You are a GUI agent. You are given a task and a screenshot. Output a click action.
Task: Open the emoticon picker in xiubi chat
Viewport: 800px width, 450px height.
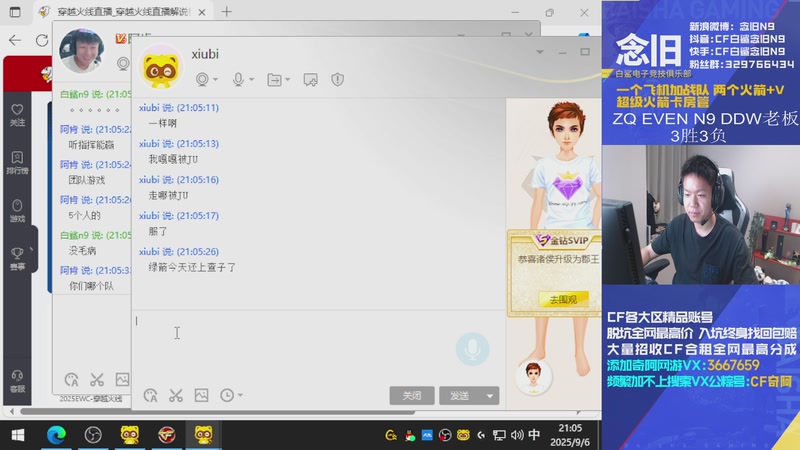click(150, 395)
